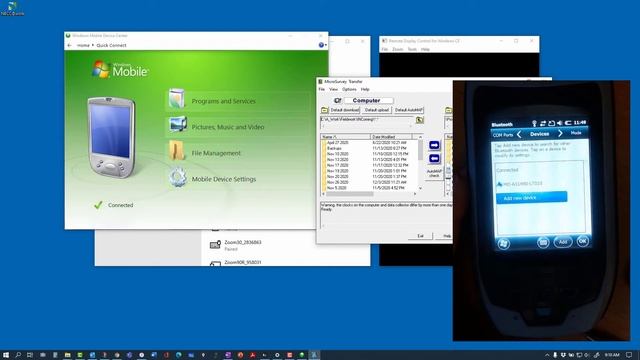The image size is (640, 360).
Task: Switch to COM Ports tab on handheld
Action: tap(503, 135)
